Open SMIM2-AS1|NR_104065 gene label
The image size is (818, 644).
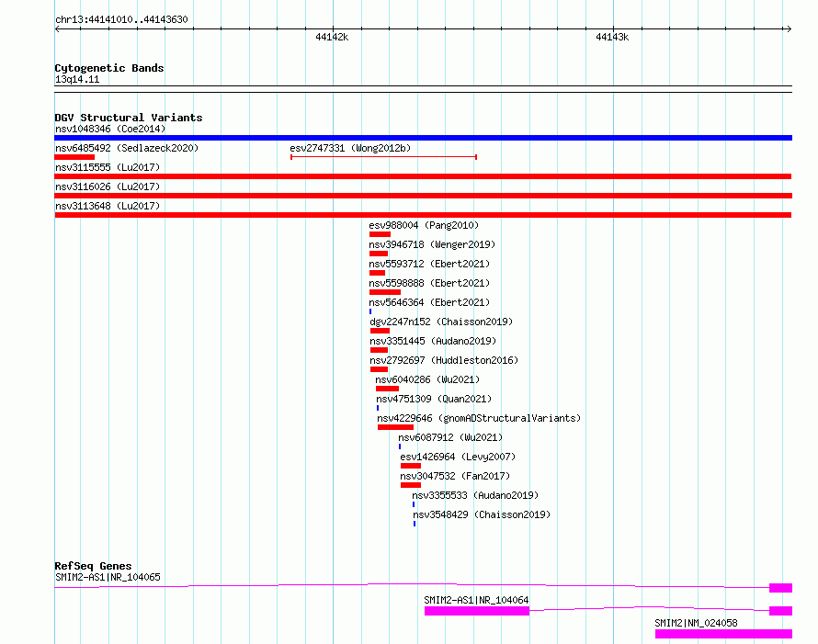tap(108, 577)
